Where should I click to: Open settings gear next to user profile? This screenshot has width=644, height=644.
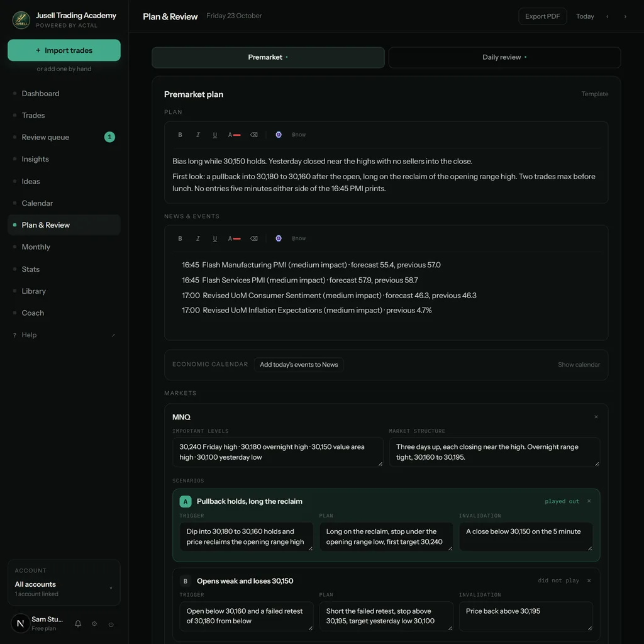point(94,623)
